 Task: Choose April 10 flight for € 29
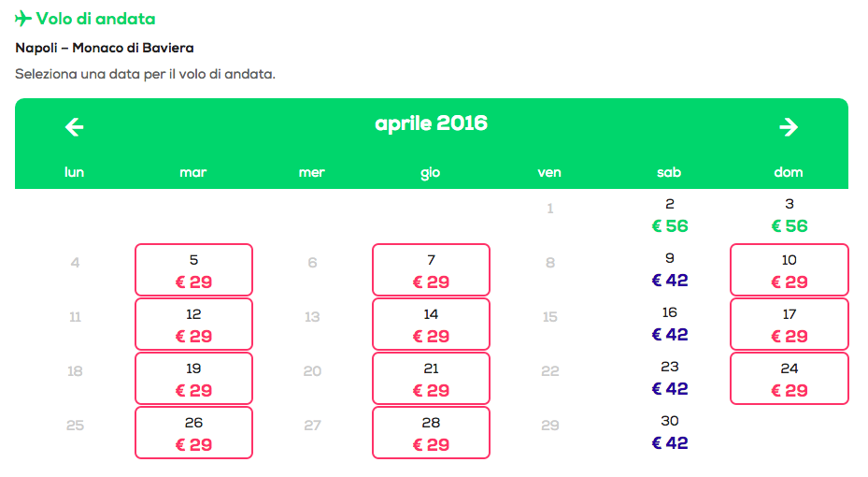[x=789, y=271]
